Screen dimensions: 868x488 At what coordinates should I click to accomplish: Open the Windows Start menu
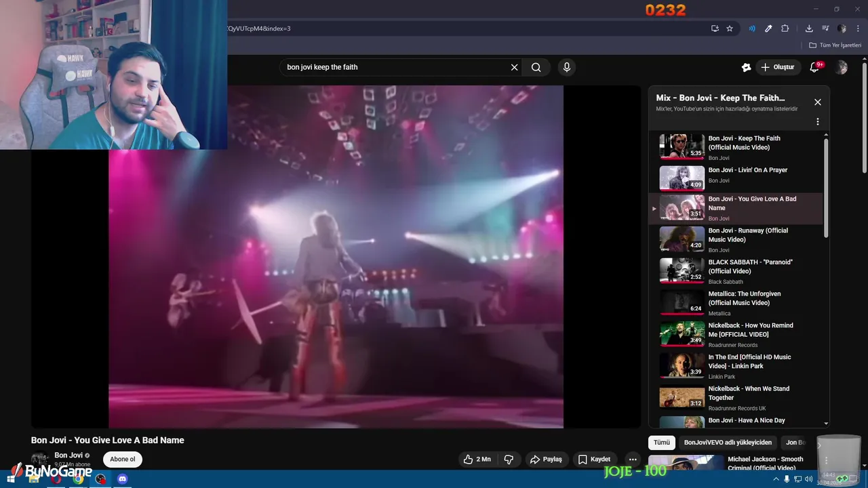click(x=10, y=479)
